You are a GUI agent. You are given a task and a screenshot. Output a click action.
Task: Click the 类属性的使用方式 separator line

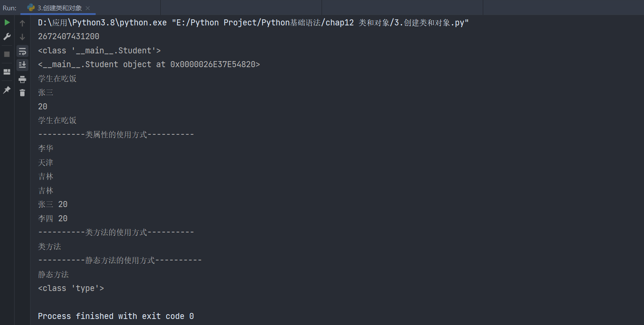pos(116,134)
